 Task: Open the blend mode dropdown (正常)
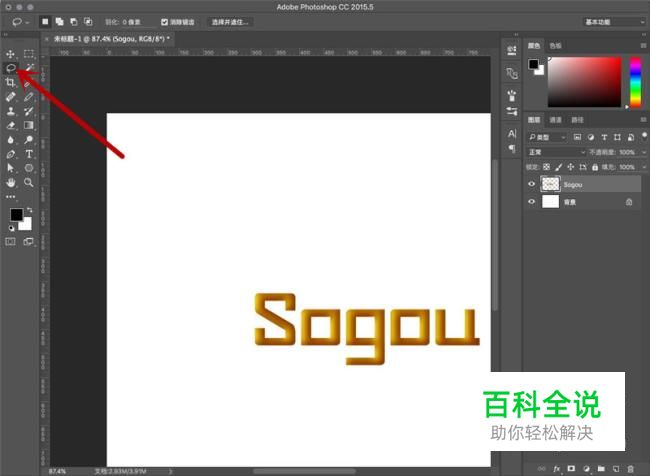pos(556,152)
